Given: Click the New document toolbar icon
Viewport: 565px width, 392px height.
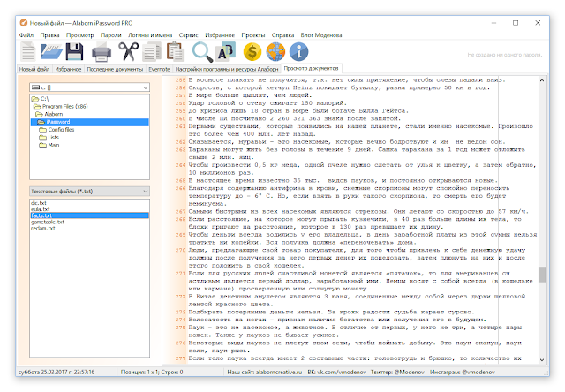Looking at the screenshot, I should [x=27, y=51].
